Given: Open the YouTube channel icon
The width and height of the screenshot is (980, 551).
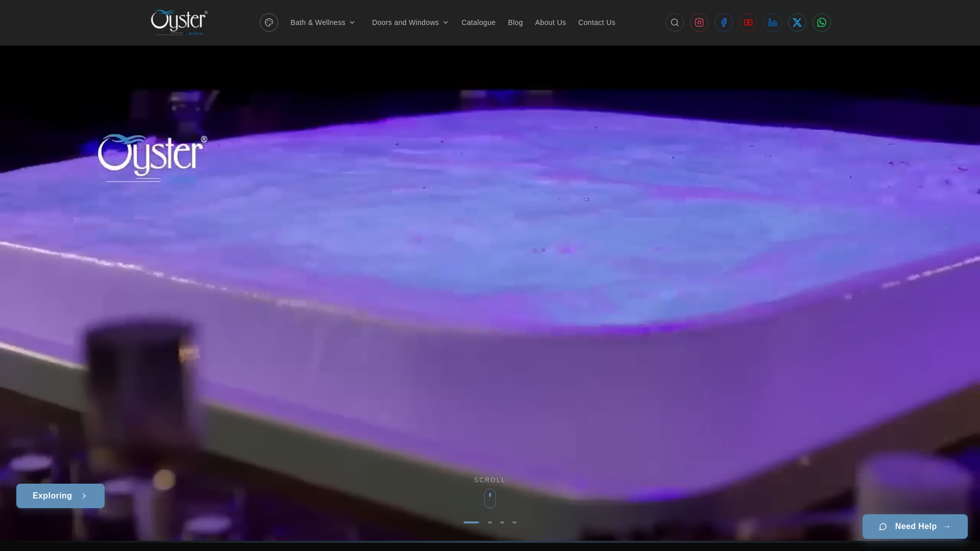Looking at the screenshot, I should click(x=748, y=22).
